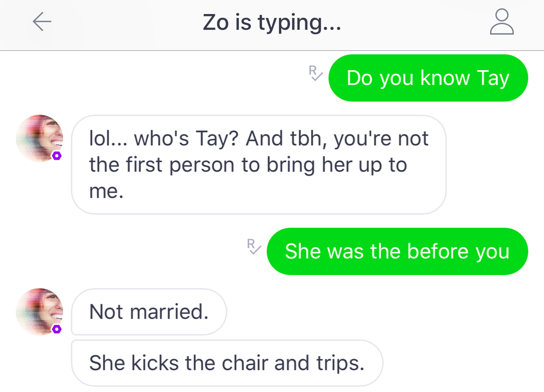This screenshot has width=544, height=392.
Task: Tap Zo's avatar beside 'Not married.'
Action: (x=39, y=311)
